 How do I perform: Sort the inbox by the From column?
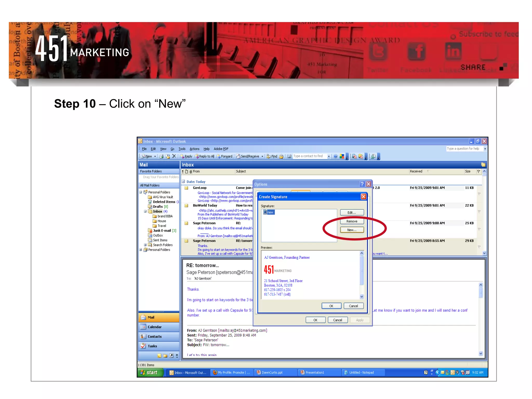[214, 171]
